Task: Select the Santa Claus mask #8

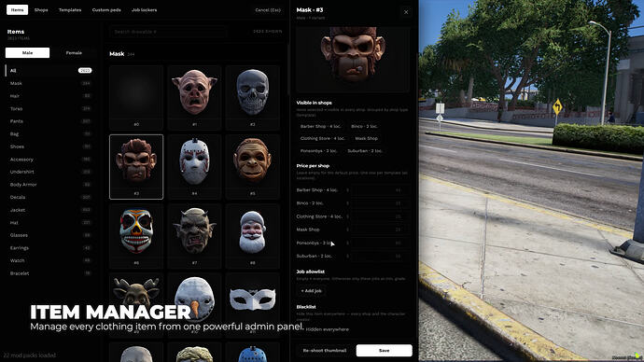Action: [253, 236]
